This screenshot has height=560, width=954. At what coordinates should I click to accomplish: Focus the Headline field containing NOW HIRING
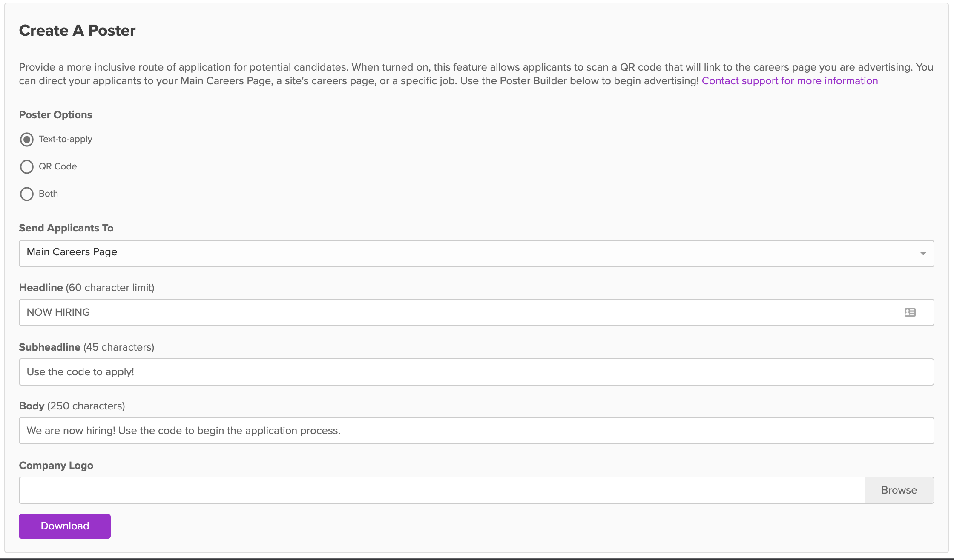426,312
